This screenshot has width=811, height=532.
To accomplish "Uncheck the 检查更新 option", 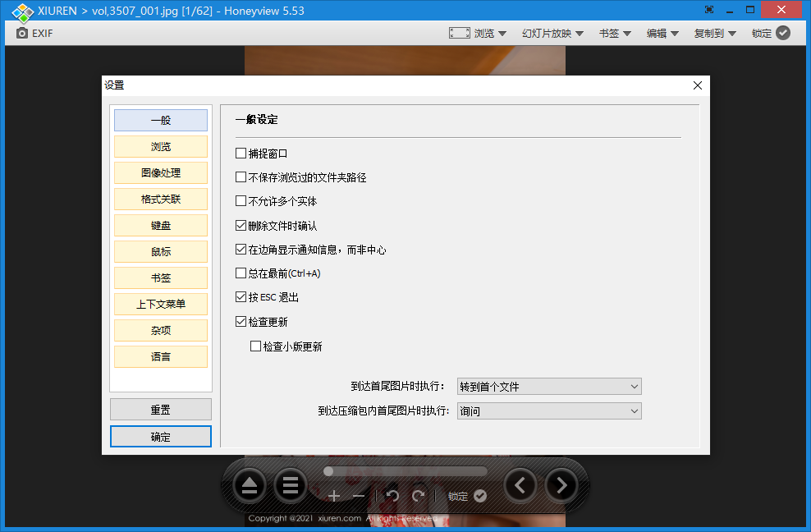I will click(x=241, y=321).
